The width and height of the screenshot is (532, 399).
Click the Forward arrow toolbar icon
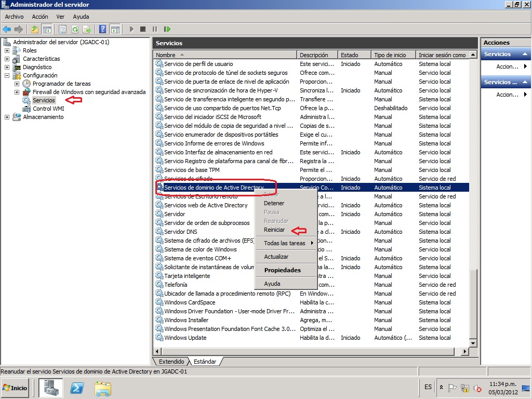click(19, 29)
